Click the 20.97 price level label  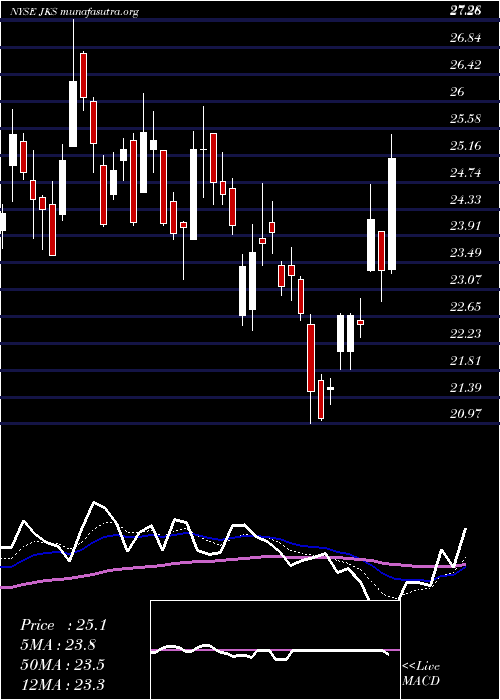[x=465, y=414]
